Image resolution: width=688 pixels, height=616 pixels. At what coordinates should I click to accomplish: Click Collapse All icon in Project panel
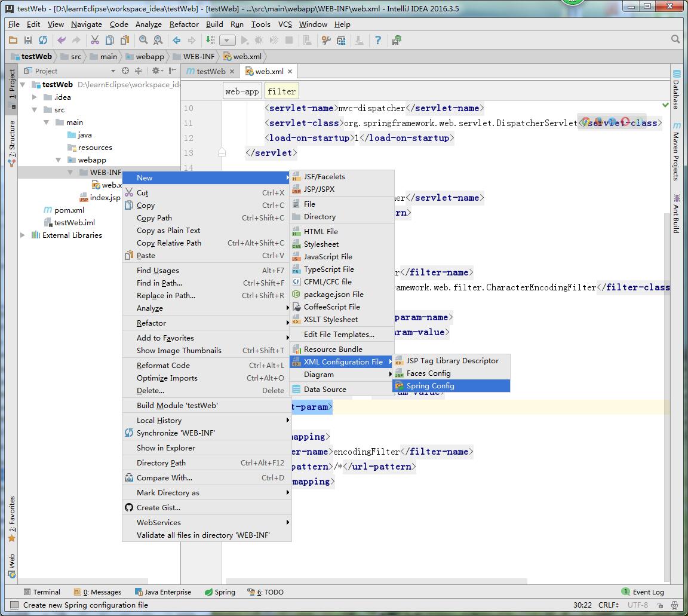coord(138,71)
